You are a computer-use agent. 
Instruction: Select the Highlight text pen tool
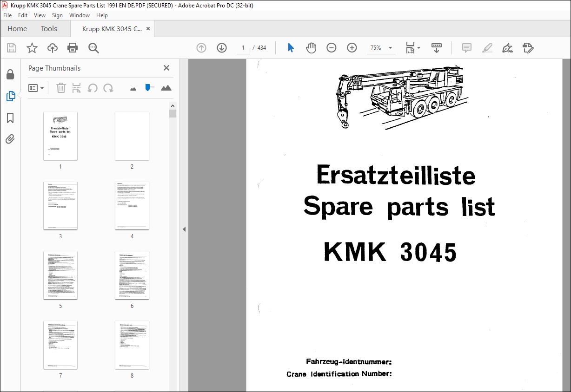[487, 48]
